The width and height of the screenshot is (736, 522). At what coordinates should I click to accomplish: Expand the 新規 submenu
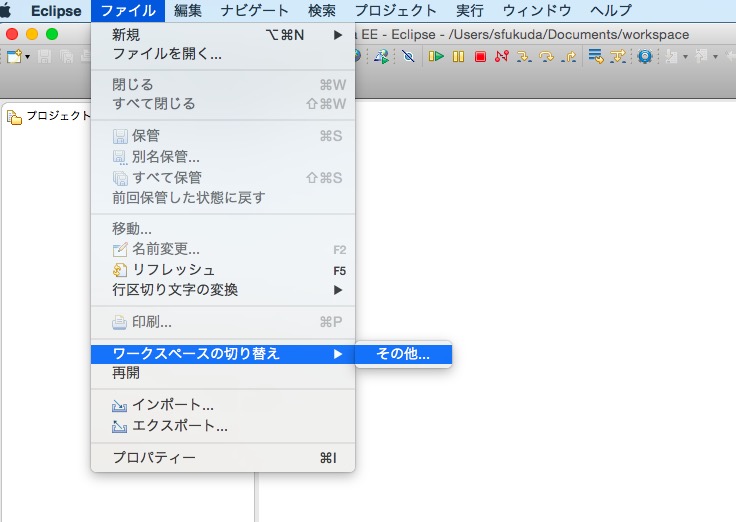[x=223, y=35]
